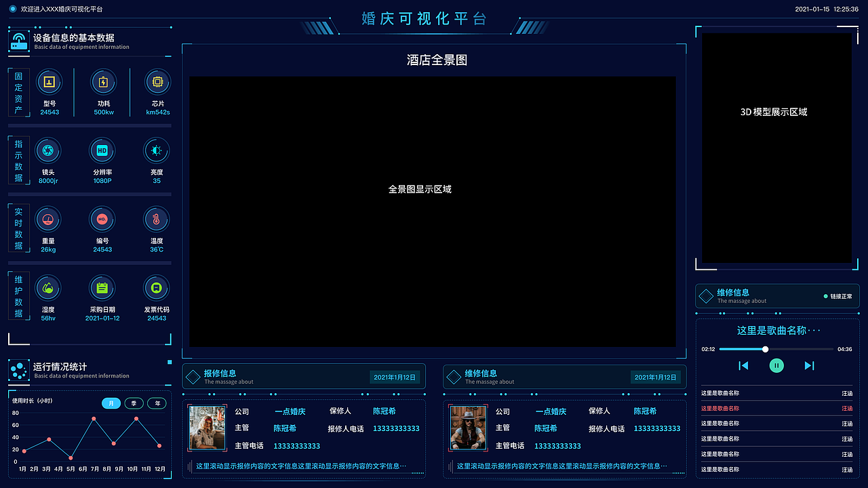Click the 汪涵 link on the highlighted song
Image resolution: width=868 pixels, height=488 pixels.
click(x=846, y=408)
